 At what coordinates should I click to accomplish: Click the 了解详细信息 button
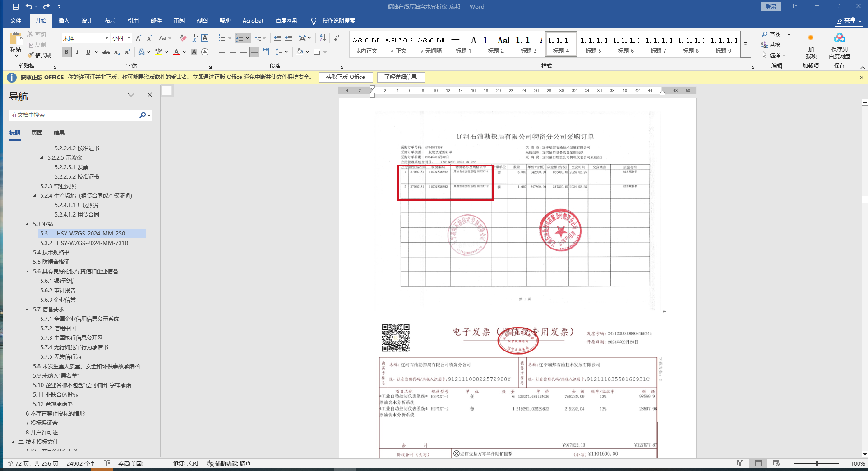coord(401,77)
